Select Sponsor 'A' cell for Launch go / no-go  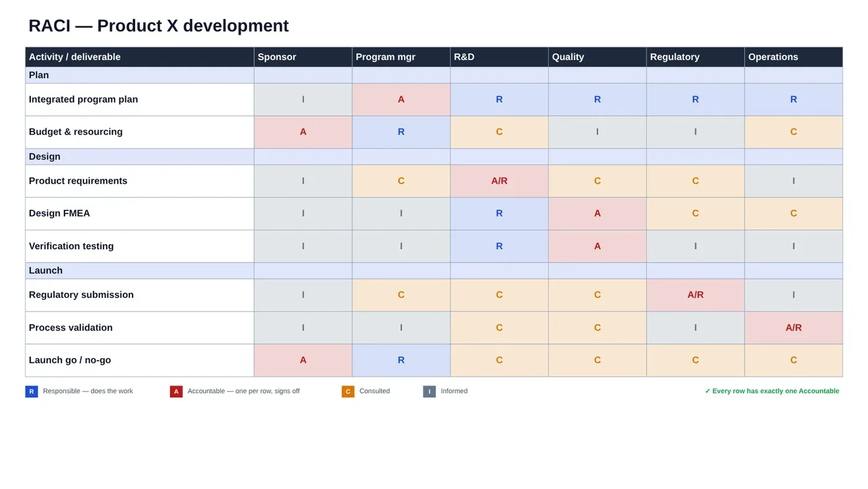(x=303, y=361)
